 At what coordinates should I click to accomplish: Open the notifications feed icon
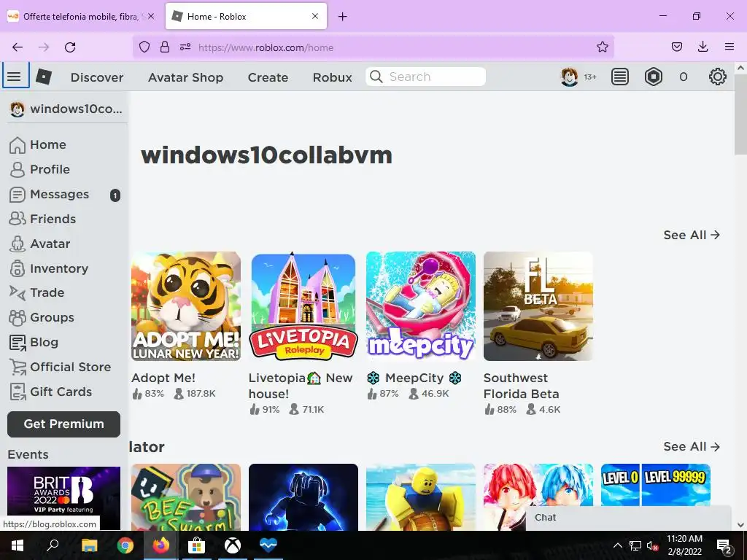tap(620, 77)
